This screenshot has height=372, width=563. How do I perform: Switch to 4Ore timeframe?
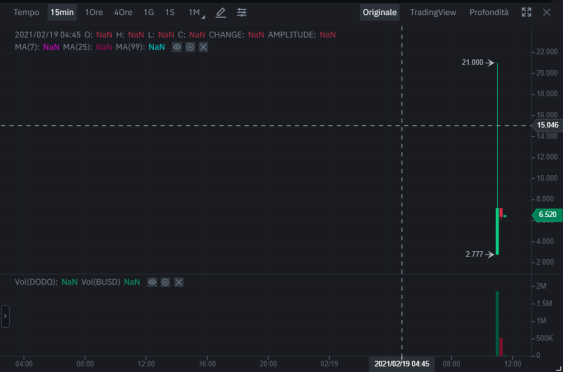click(123, 13)
